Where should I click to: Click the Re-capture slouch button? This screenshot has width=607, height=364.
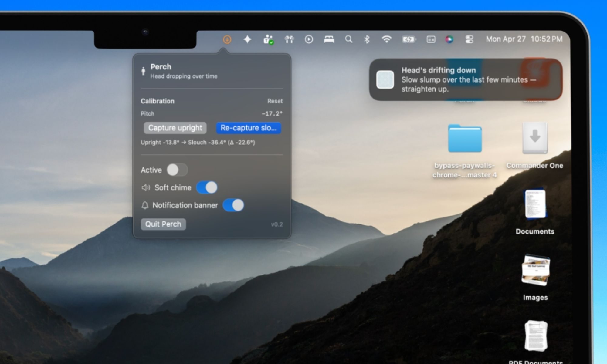coord(249,128)
